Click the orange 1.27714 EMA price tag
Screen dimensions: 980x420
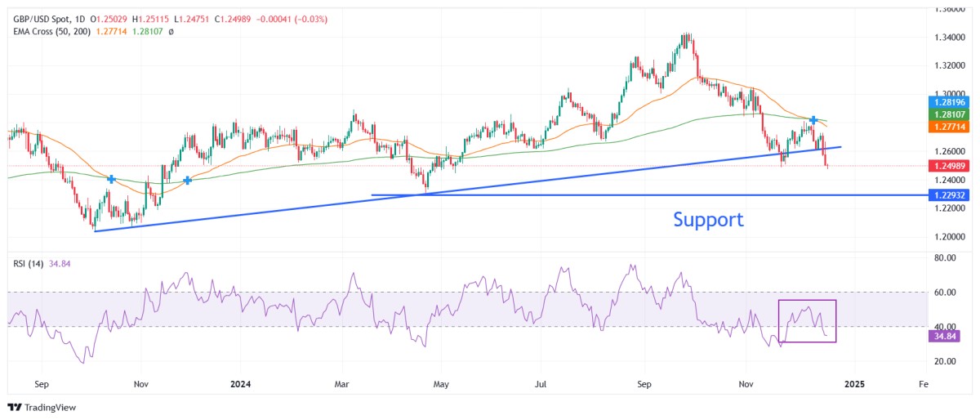click(952, 128)
